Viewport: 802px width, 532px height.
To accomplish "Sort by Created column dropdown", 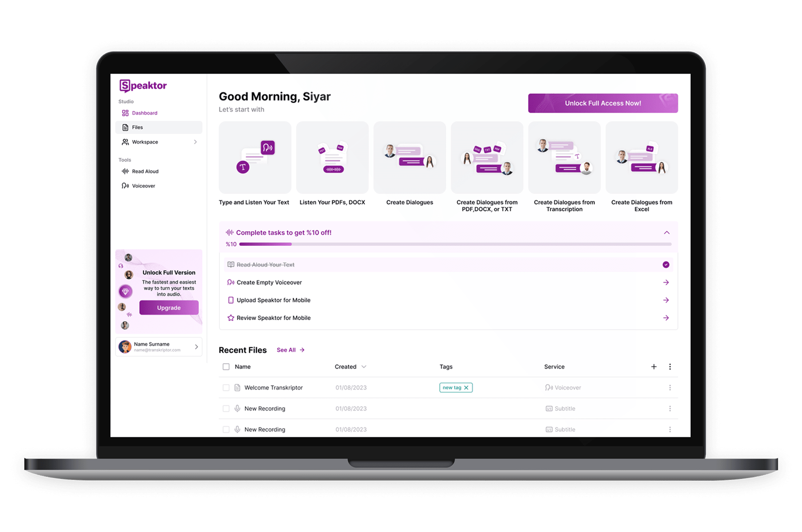I will tap(364, 367).
